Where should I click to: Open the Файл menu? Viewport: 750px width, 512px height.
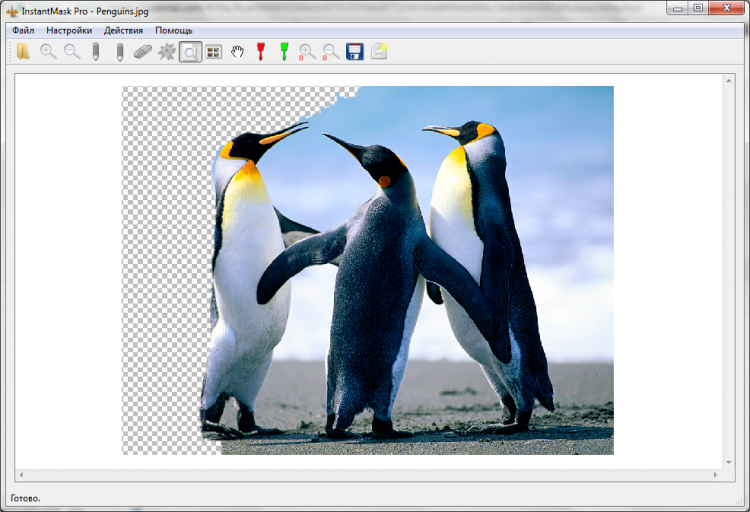[23, 30]
